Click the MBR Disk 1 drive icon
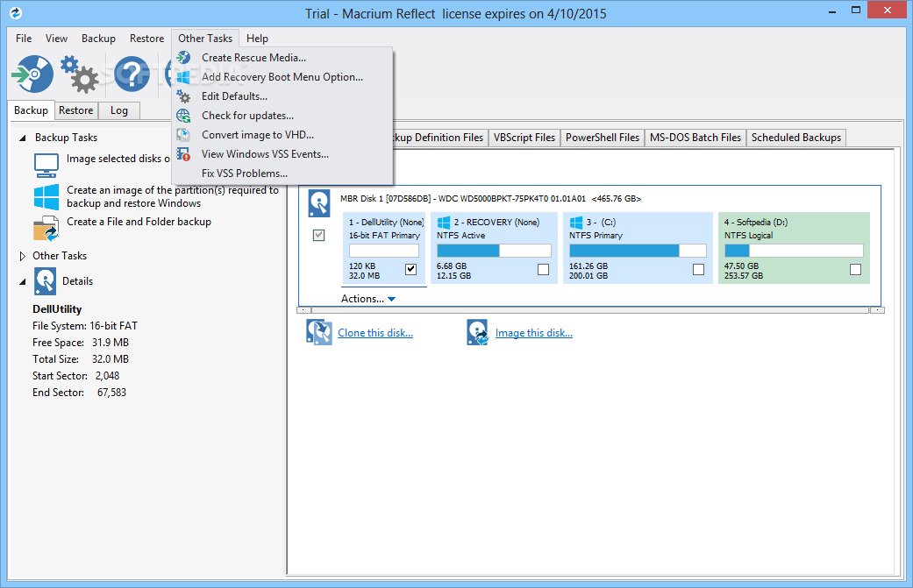Viewport: 913px width, 588px height. pyautogui.click(x=319, y=203)
